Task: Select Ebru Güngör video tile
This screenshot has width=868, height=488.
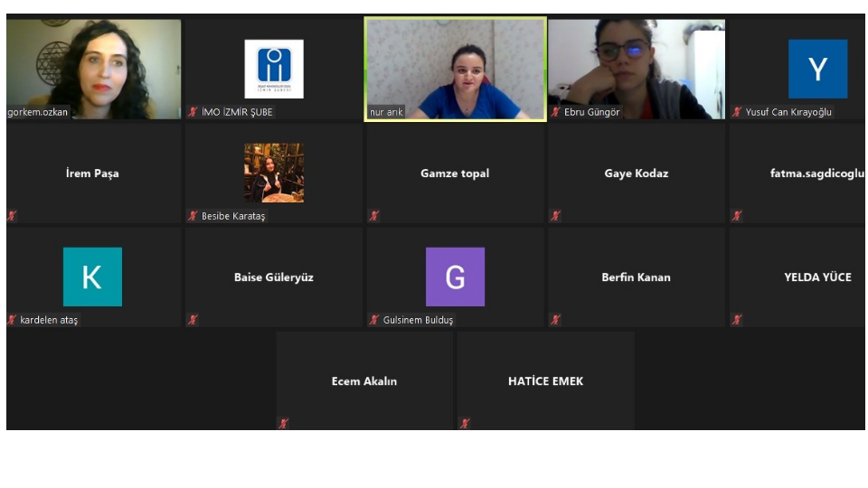Action: (x=636, y=70)
